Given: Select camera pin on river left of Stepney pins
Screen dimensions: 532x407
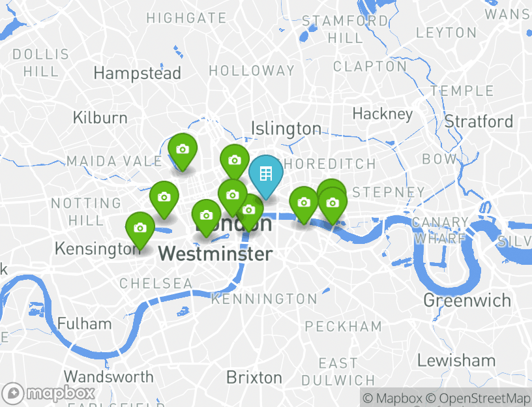Looking at the screenshot, I should pos(304,203).
